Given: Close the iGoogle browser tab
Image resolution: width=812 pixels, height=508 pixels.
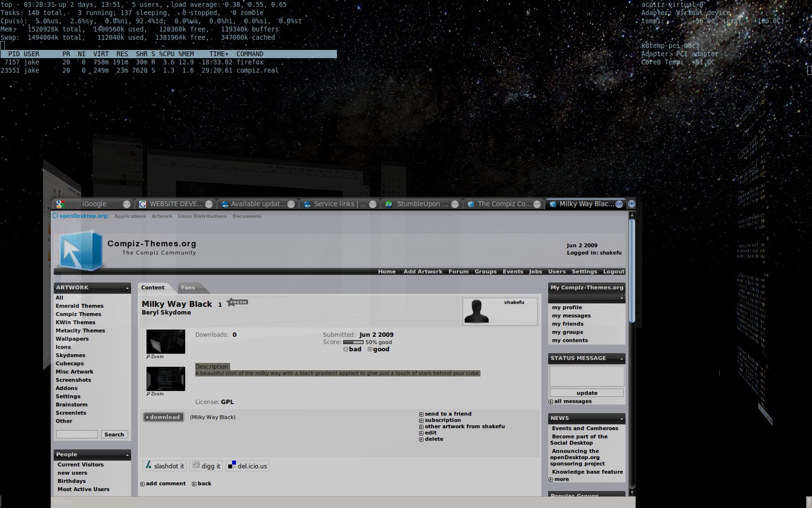Looking at the screenshot, I should point(127,204).
